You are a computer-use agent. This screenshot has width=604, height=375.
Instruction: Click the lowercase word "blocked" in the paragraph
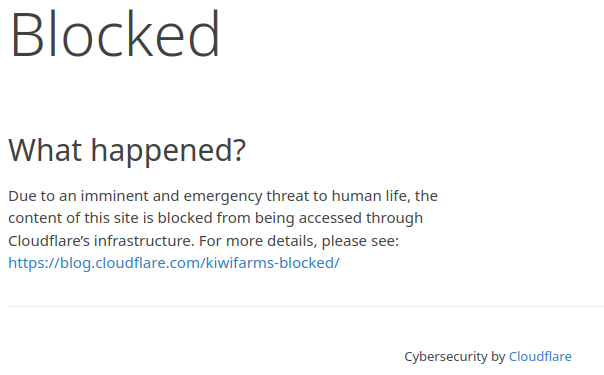click(185, 218)
